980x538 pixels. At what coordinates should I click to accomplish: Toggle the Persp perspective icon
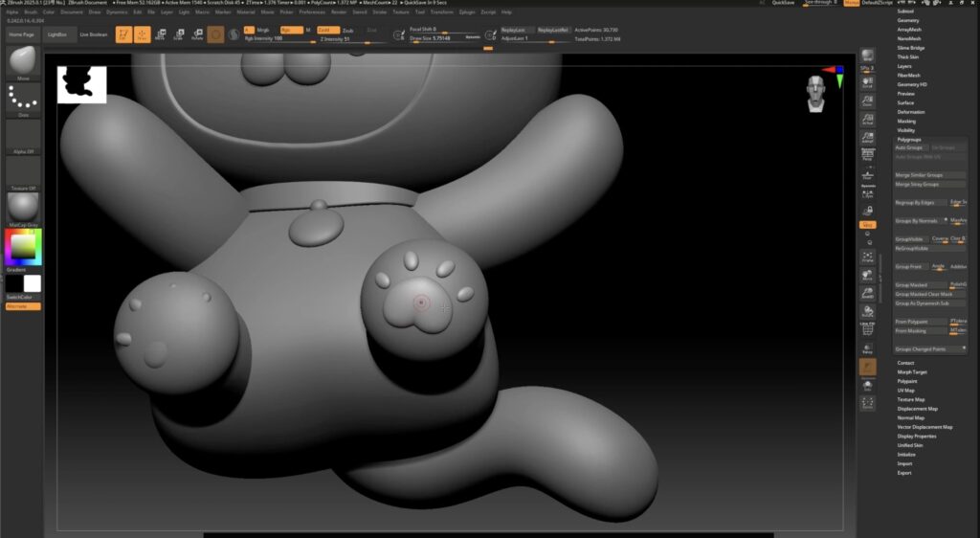[x=867, y=155]
